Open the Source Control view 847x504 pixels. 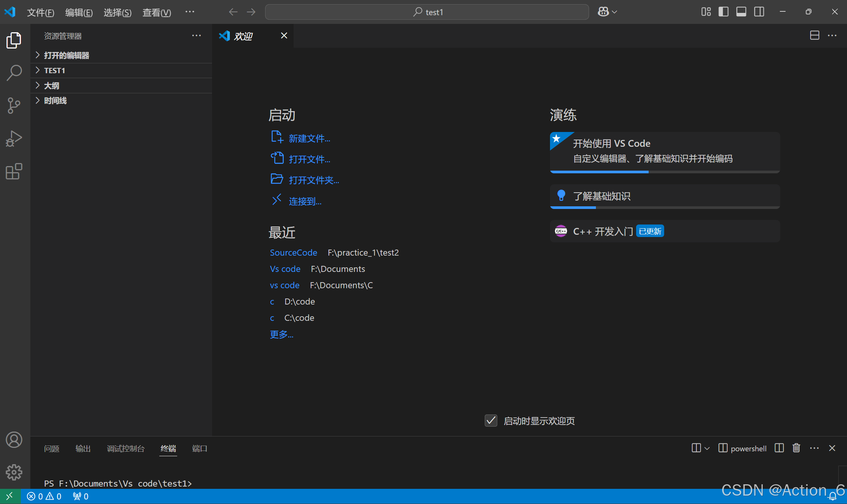click(x=14, y=105)
